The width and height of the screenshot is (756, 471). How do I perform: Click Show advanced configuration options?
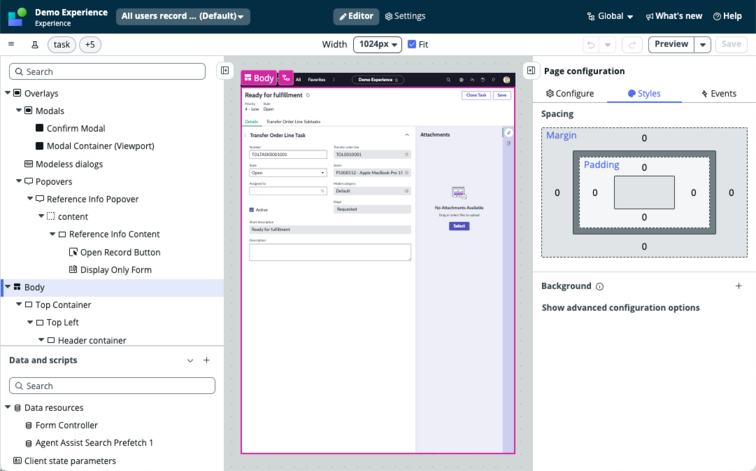coord(621,308)
